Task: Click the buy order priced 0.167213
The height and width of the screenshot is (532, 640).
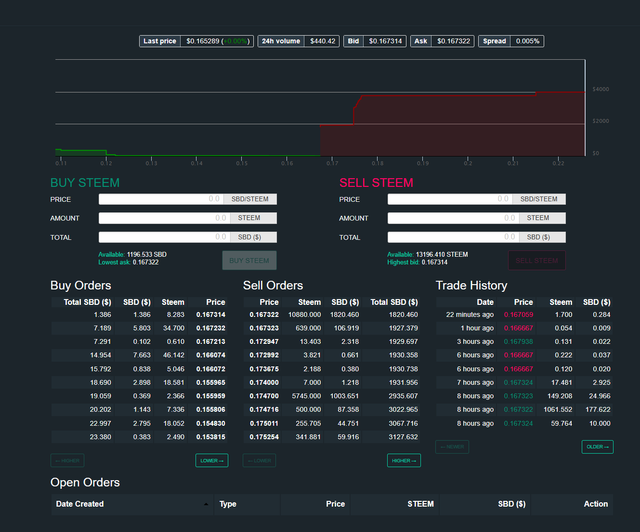Action: 139,342
